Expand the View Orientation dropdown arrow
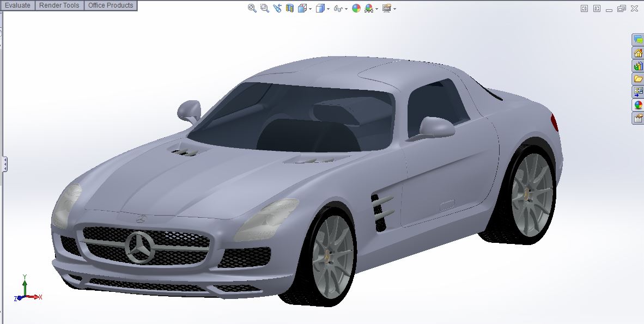This screenshot has height=324, width=644. (x=310, y=9)
